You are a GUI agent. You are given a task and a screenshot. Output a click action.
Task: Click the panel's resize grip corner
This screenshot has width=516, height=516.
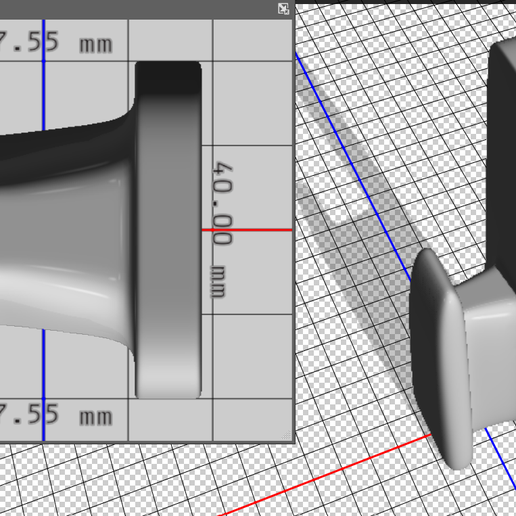(x=287, y=435)
